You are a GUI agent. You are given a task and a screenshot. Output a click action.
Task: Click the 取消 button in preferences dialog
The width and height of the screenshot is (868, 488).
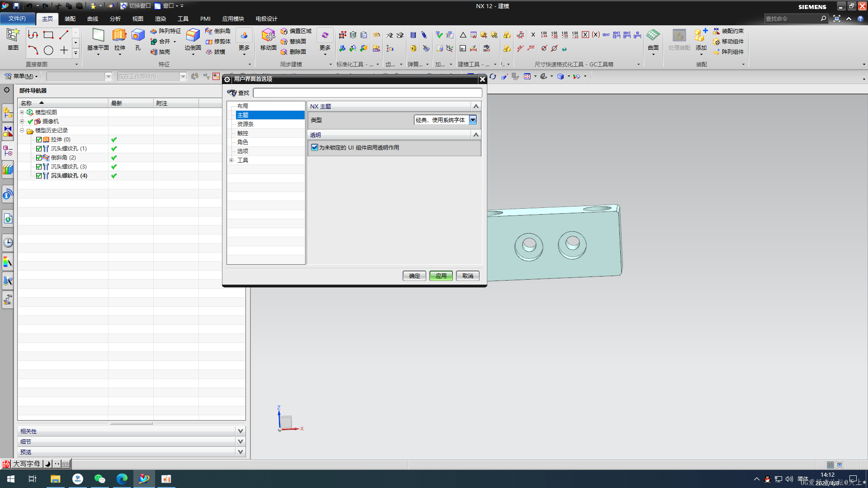(x=468, y=275)
